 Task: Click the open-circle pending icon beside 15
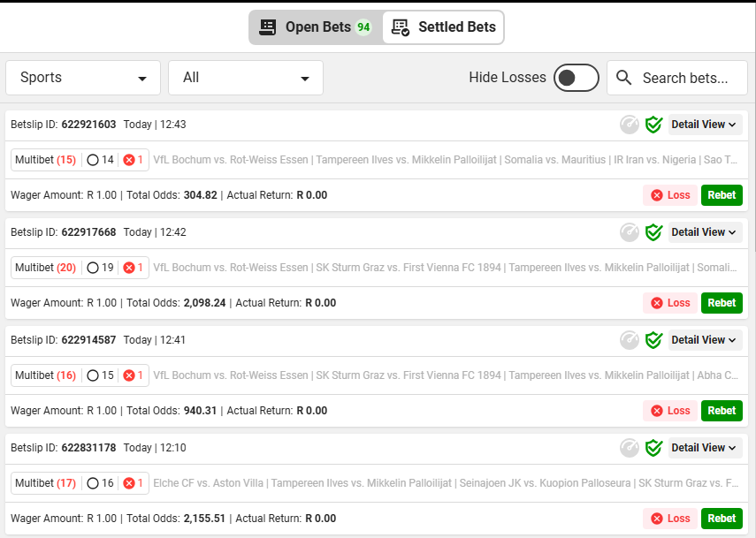(x=93, y=375)
